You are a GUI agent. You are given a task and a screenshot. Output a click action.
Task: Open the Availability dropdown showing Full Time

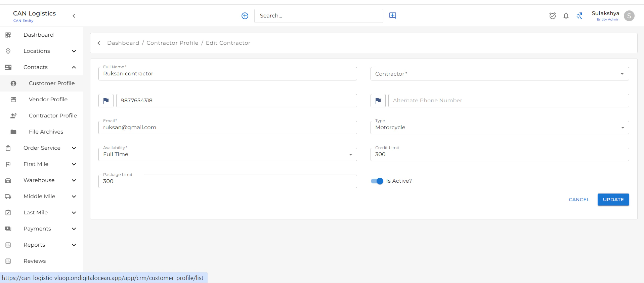[228, 154]
